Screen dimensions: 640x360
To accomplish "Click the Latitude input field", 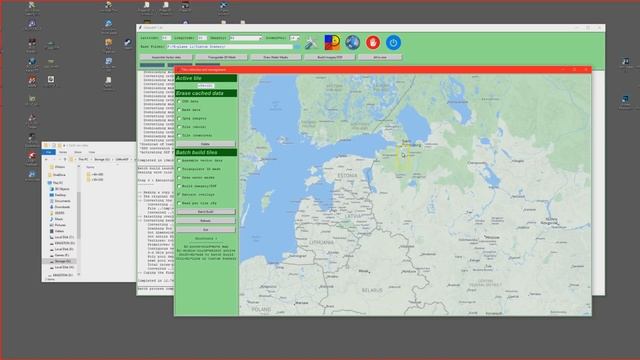I will pos(166,38).
